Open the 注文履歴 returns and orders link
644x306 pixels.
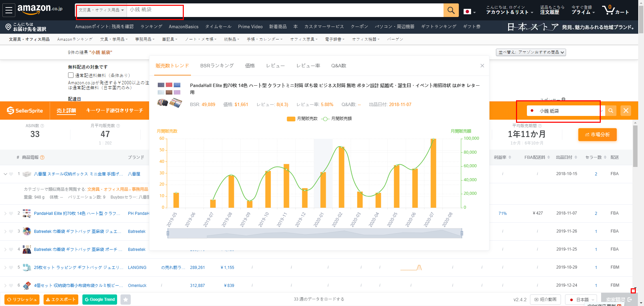coord(552,10)
